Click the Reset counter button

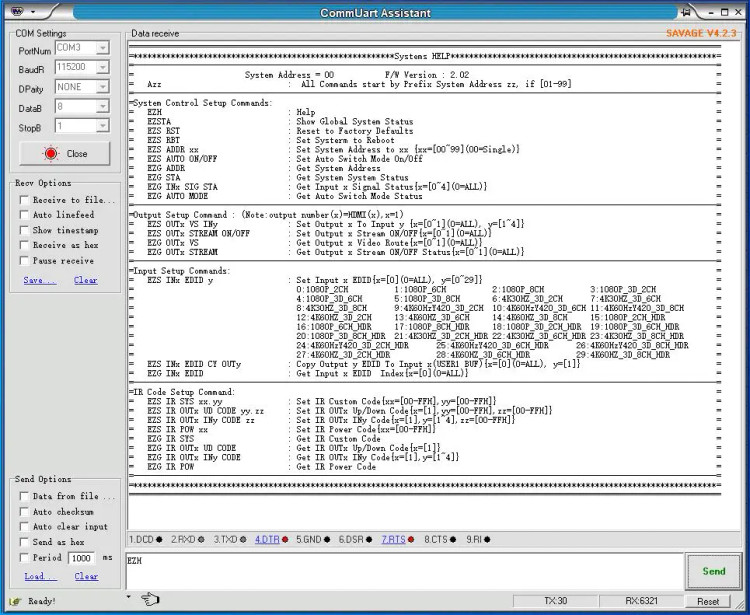click(x=707, y=601)
